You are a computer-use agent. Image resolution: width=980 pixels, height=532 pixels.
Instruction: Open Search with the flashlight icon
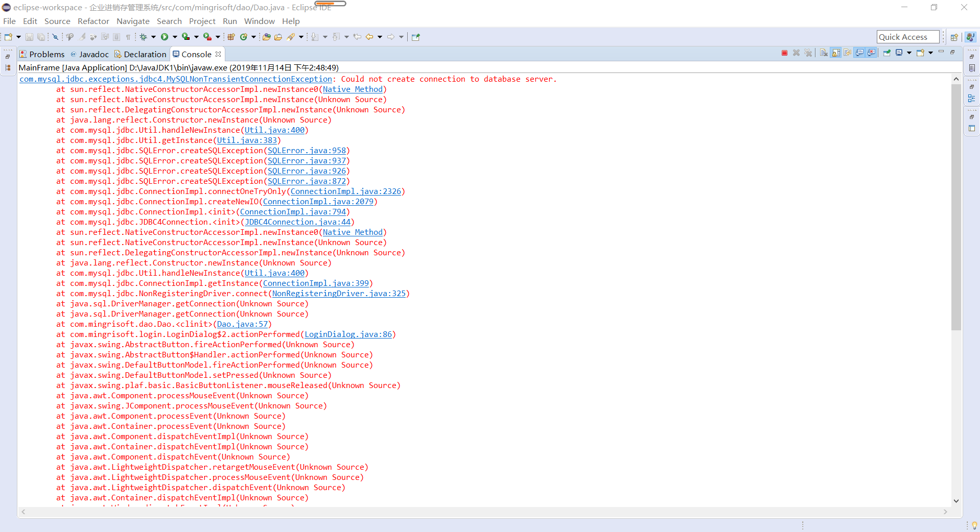(291, 37)
